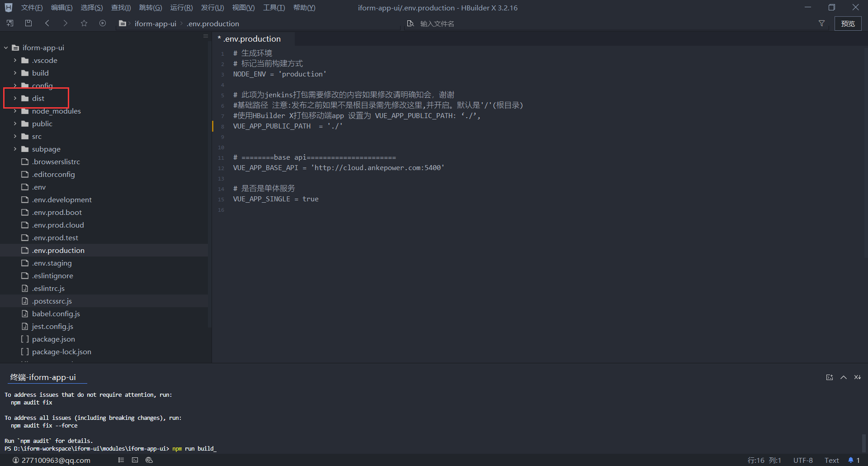Collapse the iform-app-ui project root

6,48
